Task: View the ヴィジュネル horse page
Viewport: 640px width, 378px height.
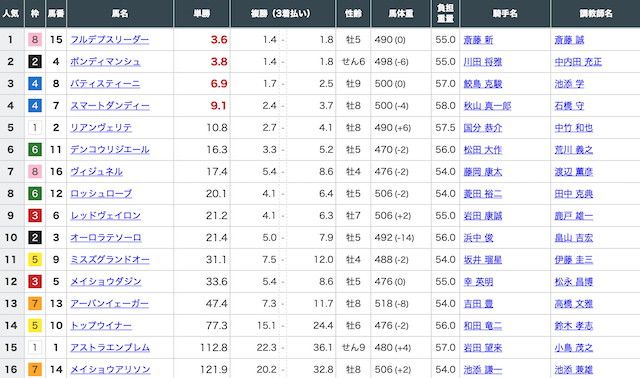Action: (96, 172)
